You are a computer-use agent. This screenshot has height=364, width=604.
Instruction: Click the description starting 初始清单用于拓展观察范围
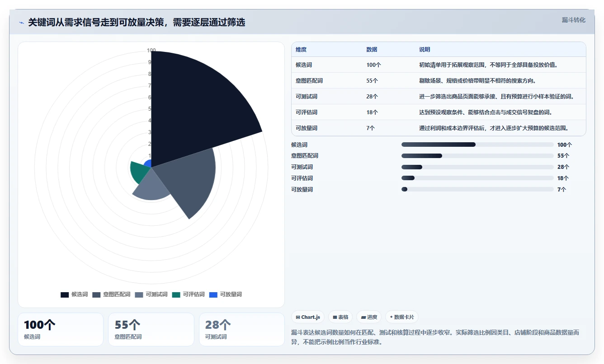pyautogui.click(x=488, y=65)
